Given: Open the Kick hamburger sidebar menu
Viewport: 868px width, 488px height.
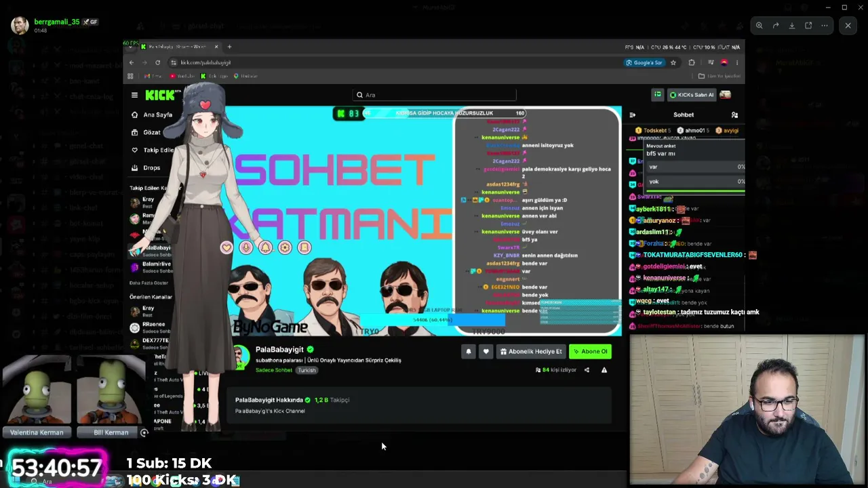Looking at the screenshot, I should pos(134,95).
